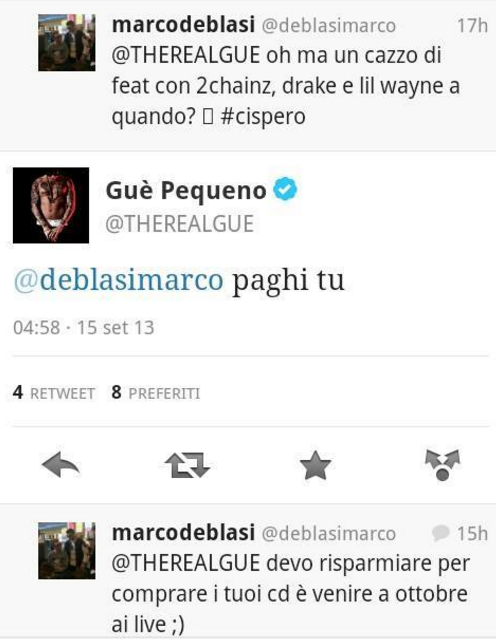The image size is (496, 641).
Task: Tap the reply arrow icon
Action: click(61, 465)
